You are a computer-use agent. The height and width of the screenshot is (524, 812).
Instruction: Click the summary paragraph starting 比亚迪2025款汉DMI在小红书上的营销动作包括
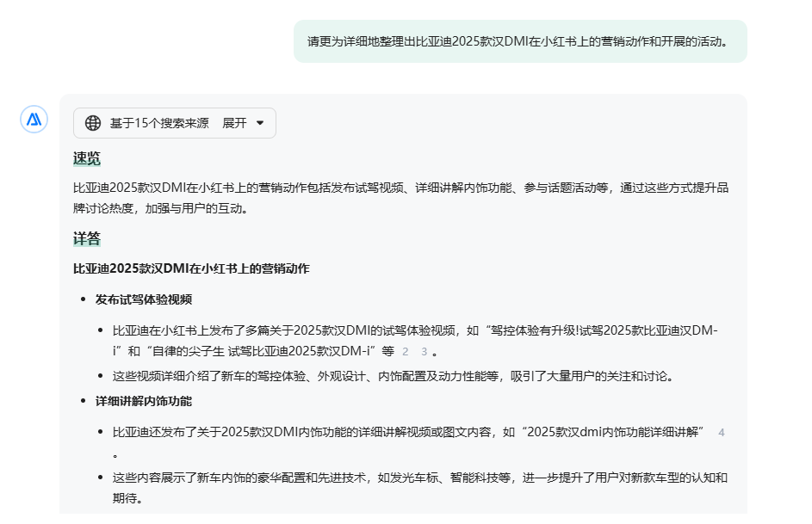coord(400,198)
